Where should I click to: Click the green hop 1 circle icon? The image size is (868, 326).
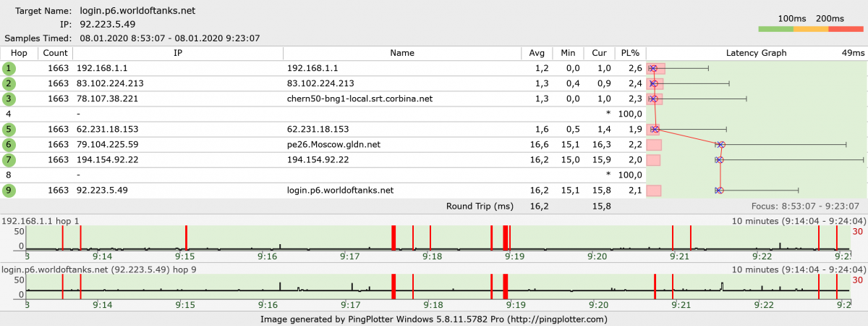coord(9,68)
